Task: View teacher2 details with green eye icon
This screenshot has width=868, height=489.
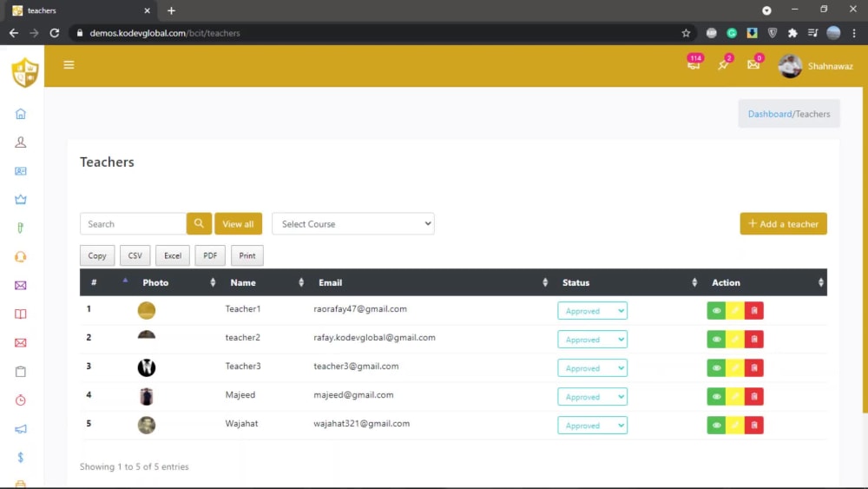Action: [x=716, y=340]
